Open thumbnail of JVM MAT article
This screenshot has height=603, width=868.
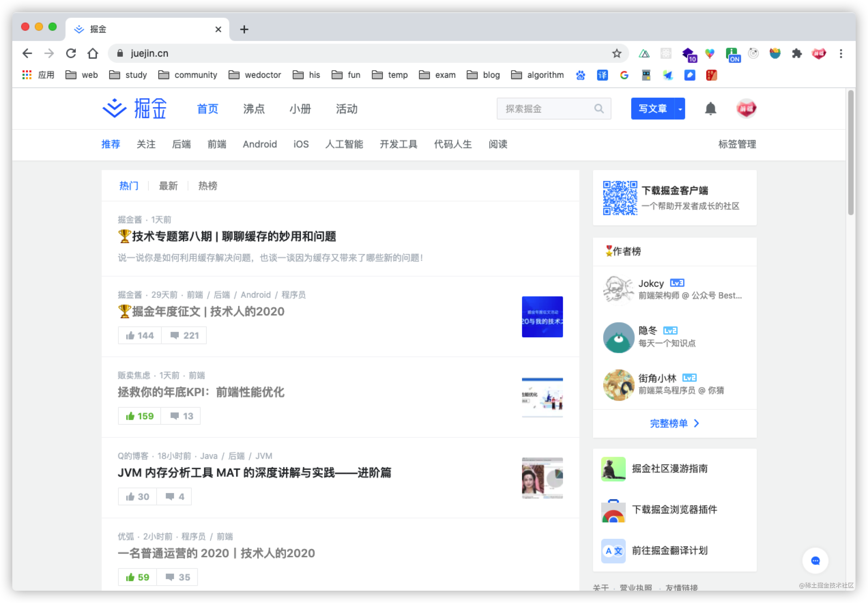tap(542, 478)
